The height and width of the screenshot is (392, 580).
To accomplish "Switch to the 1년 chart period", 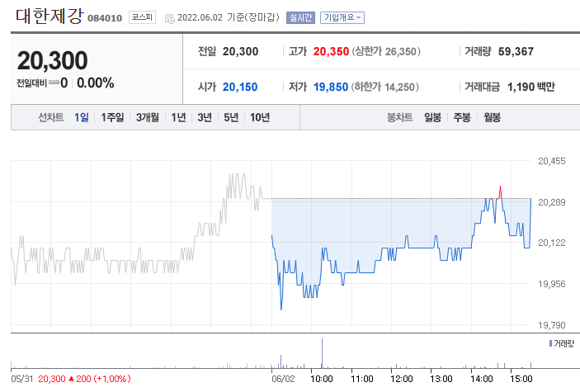I will (x=179, y=117).
